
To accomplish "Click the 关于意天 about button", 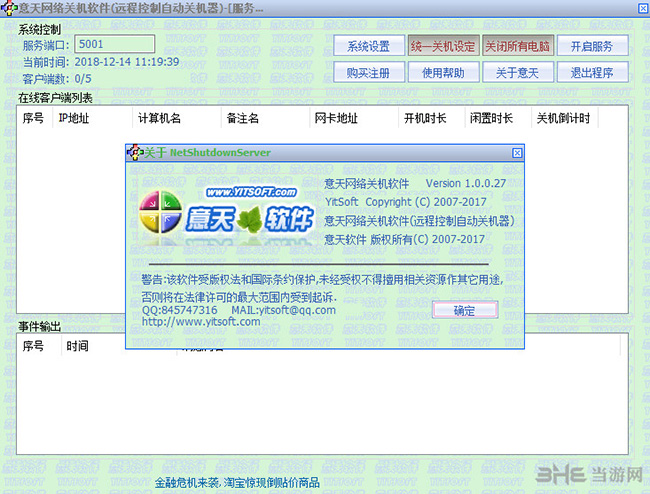I will click(x=517, y=73).
